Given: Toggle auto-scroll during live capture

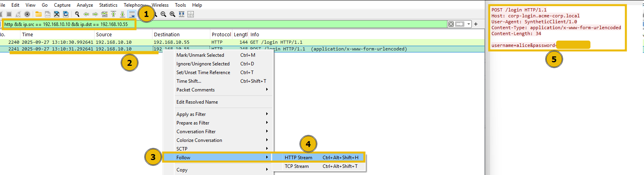Looking at the screenshot, I should click(132, 14).
